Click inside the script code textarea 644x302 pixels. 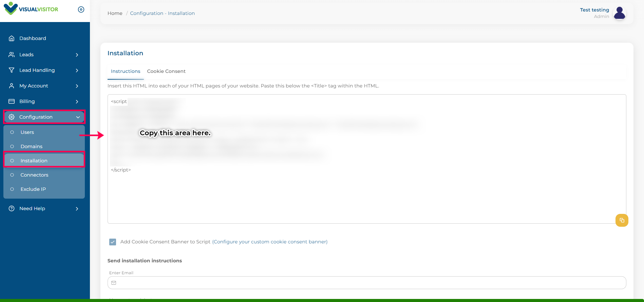[x=367, y=159]
